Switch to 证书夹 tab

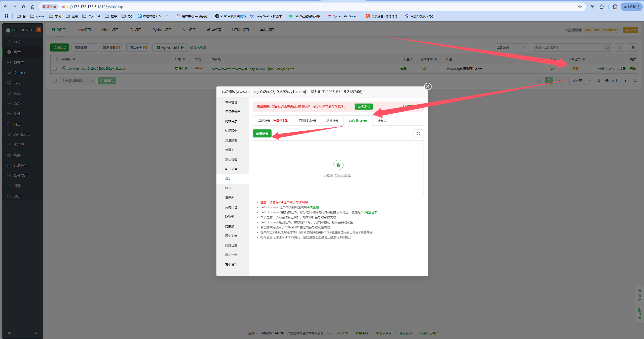click(x=382, y=121)
